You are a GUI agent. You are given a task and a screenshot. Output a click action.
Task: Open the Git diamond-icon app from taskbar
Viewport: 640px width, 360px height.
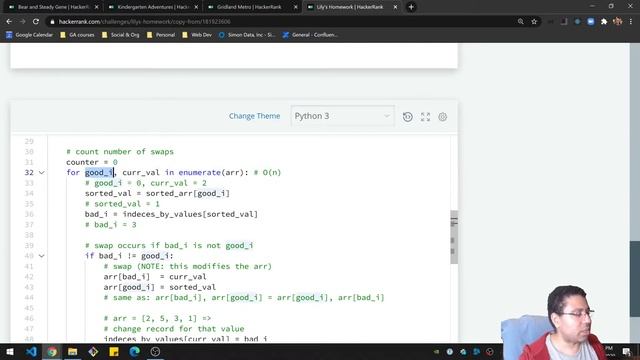(93, 351)
